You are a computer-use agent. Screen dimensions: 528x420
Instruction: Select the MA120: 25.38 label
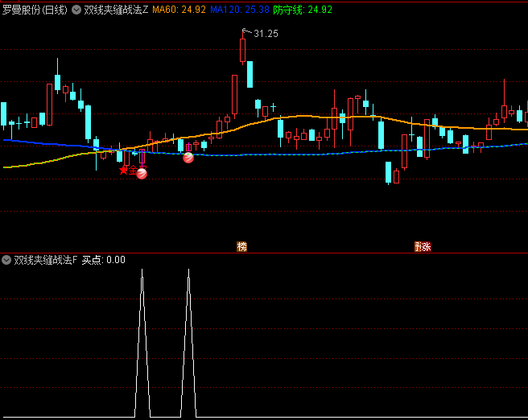pyautogui.click(x=239, y=10)
